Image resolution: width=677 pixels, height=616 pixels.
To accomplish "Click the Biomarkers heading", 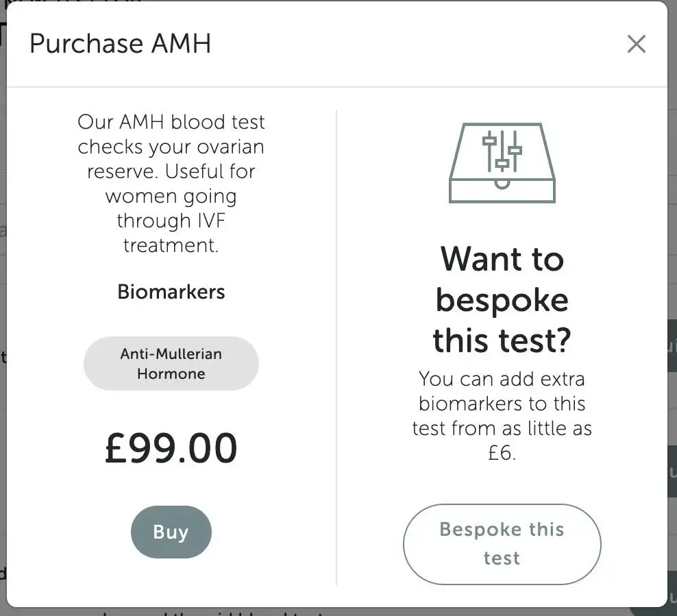I will pyautogui.click(x=171, y=291).
